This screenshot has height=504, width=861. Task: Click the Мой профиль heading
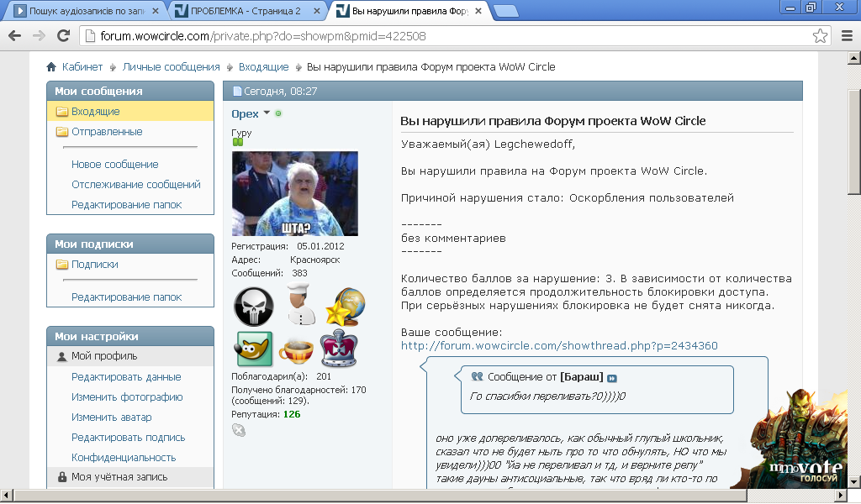pyautogui.click(x=104, y=356)
